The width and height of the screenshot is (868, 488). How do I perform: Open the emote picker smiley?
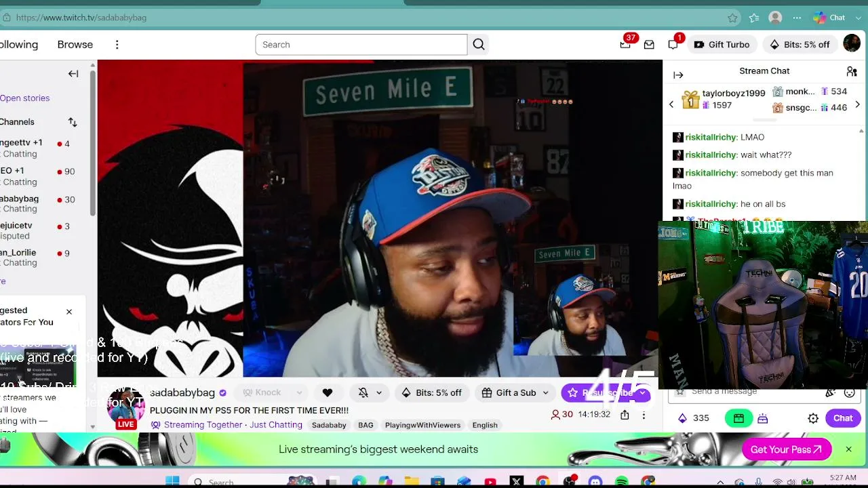click(849, 392)
